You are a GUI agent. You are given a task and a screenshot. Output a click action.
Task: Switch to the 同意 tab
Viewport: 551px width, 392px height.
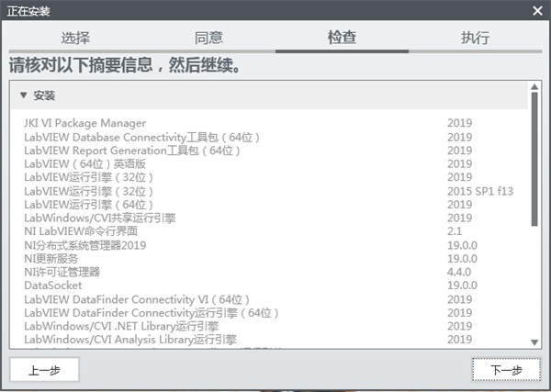[x=208, y=38]
